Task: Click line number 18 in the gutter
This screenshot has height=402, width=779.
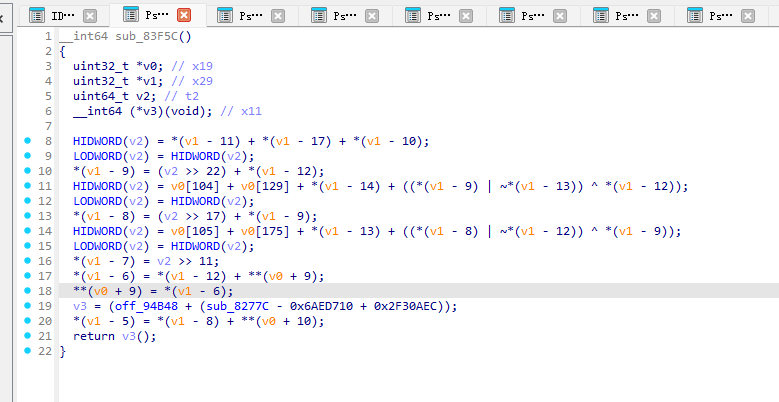Action: coord(45,291)
